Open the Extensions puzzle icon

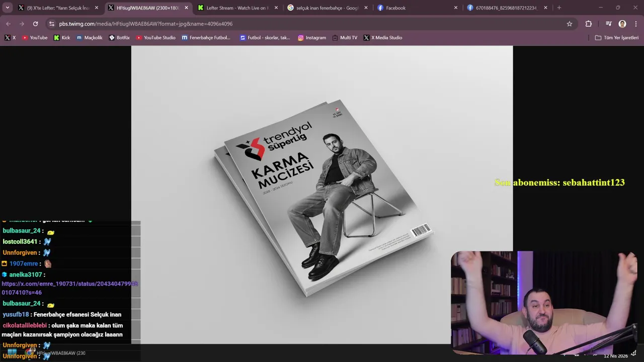589,24
